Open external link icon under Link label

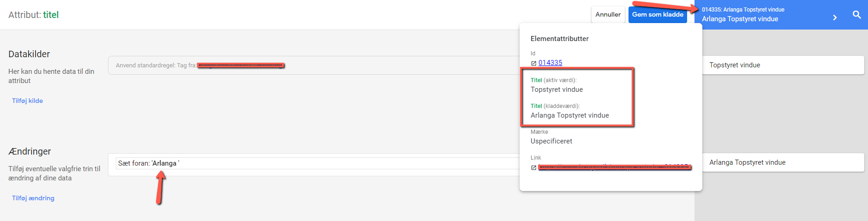[533, 167]
